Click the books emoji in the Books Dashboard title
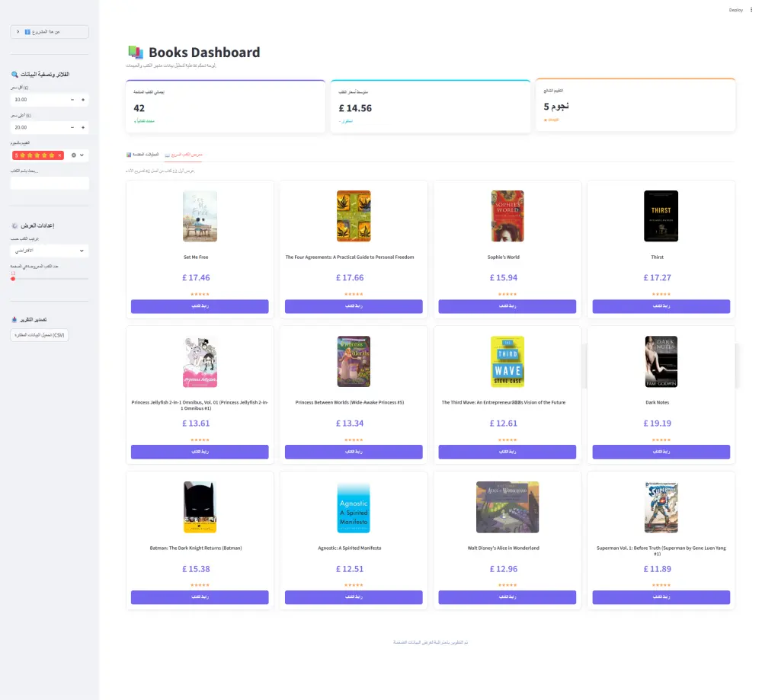The image size is (762, 700). click(134, 52)
